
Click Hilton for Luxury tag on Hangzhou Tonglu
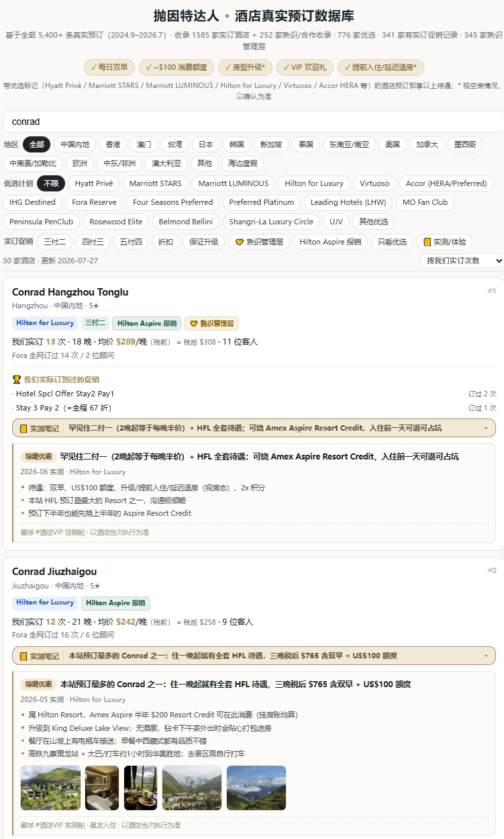(45, 323)
